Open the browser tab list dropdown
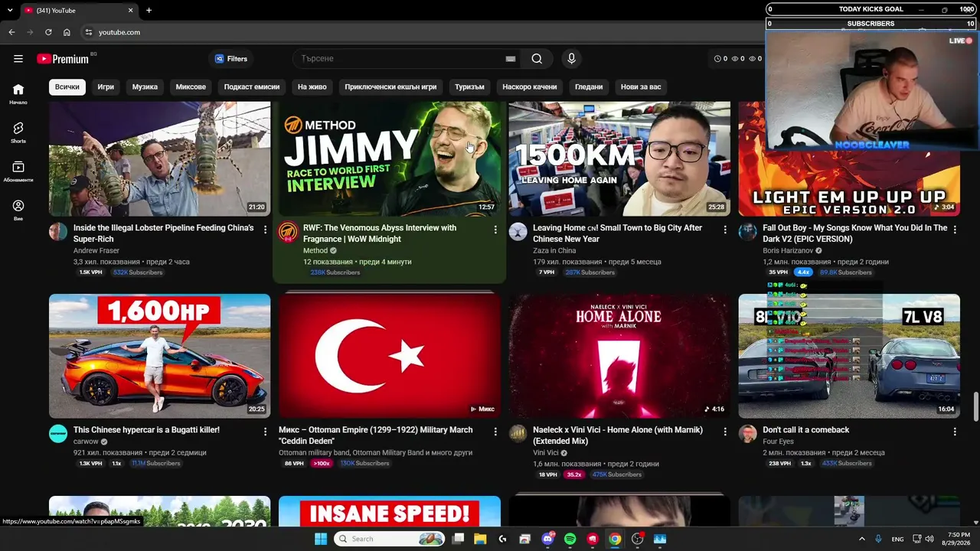This screenshot has height=551, width=980. tap(10, 10)
